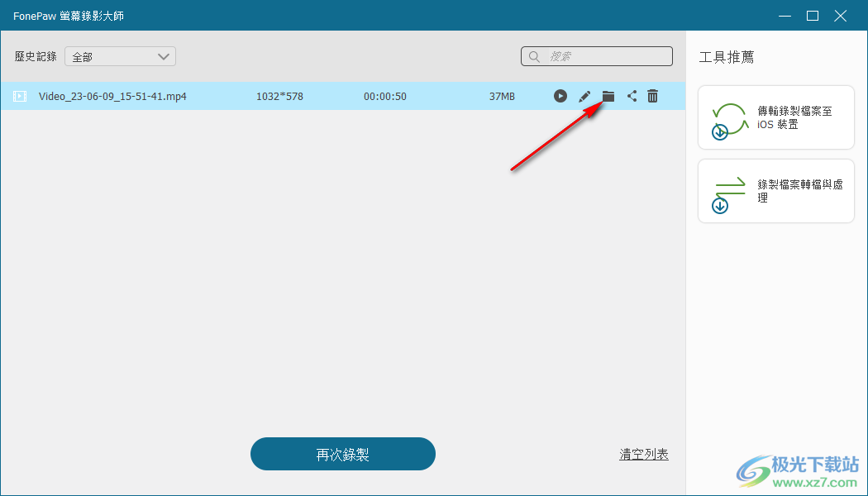Click the video file type icon in the row
The height and width of the screenshot is (496, 868).
[20, 97]
